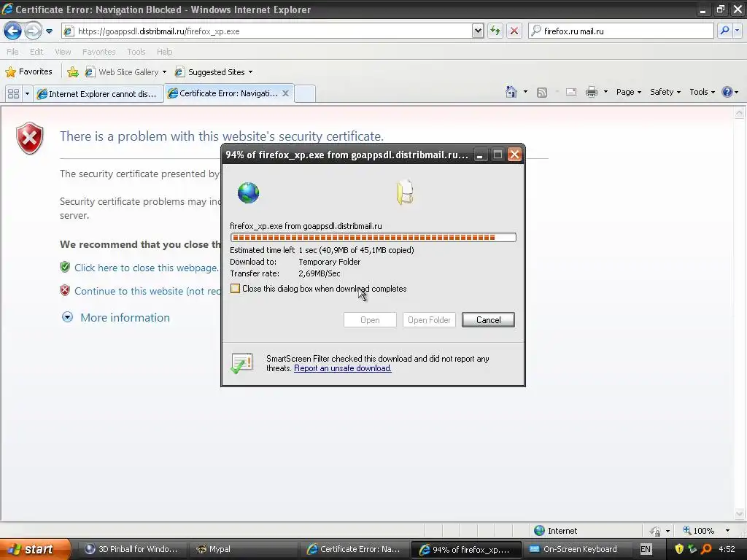Image resolution: width=747 pixels, height=560 pixels.
Task: Open the search provider dropdown arrow
Action: [x=738, y=31]
